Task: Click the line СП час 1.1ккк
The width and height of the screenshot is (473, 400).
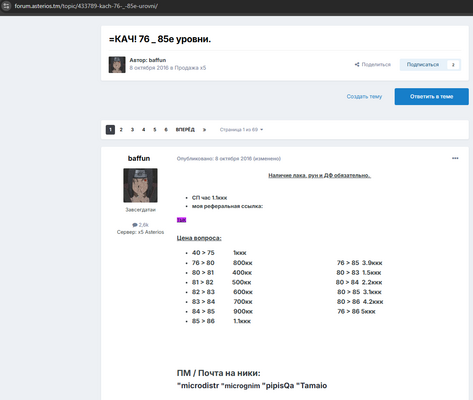Action: pyautogui.click(x=209, y=198)
